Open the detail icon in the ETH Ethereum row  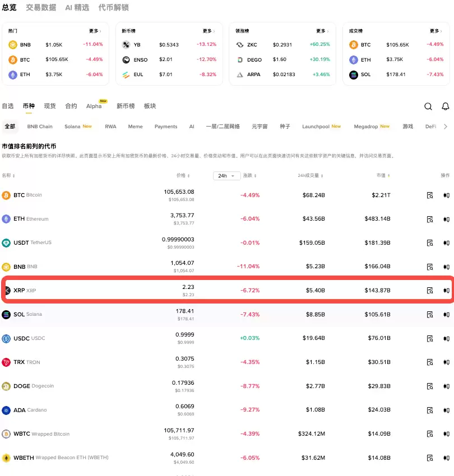click(x=430, y=219)
